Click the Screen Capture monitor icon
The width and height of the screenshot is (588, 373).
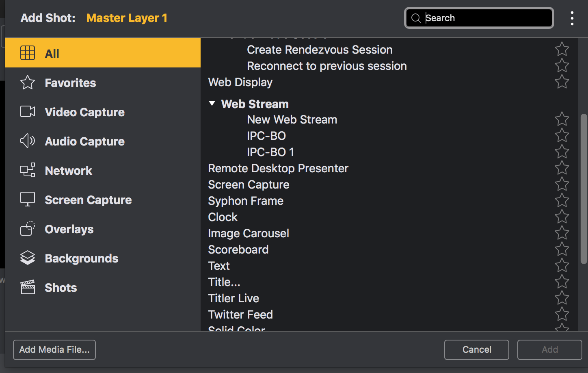[28, 200]
